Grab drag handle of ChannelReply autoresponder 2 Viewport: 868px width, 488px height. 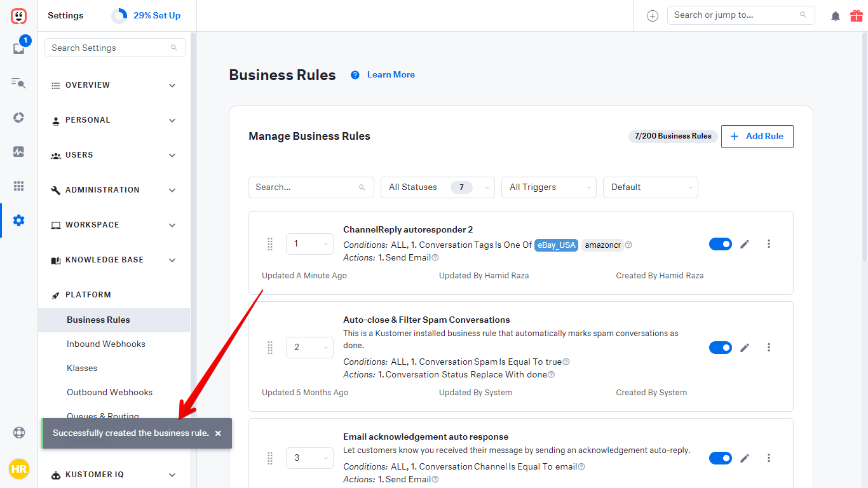[x=270, y=244]
